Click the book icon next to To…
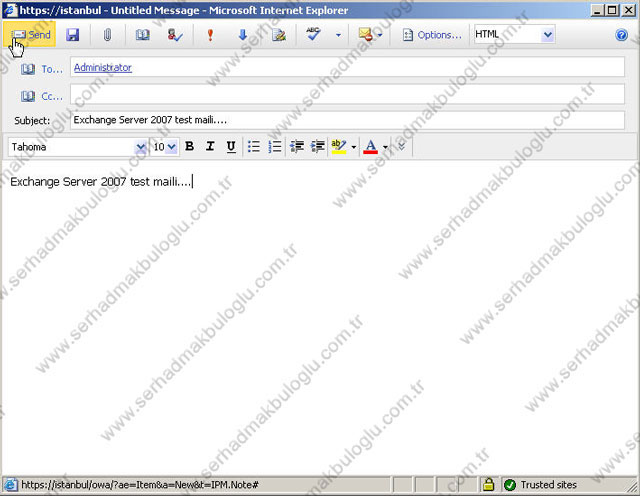This screenshot has height=496, width=640. (x=28, y=69)
